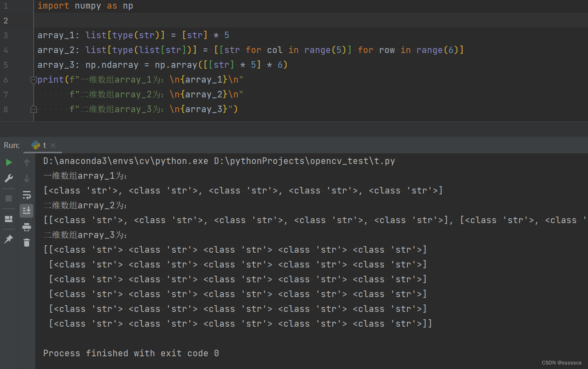Click the 'Run:' panel label
This screenshot has width=588, height=369.
pos(11,145)
